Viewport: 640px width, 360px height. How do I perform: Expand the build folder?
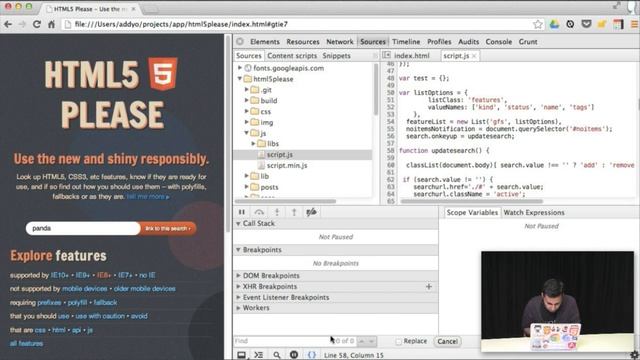(x=247, y=100)
